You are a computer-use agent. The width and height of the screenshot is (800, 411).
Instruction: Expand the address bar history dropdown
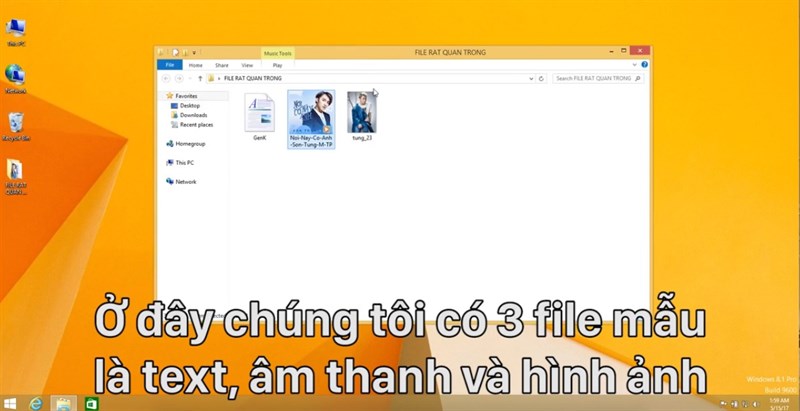tap(531, 79)
